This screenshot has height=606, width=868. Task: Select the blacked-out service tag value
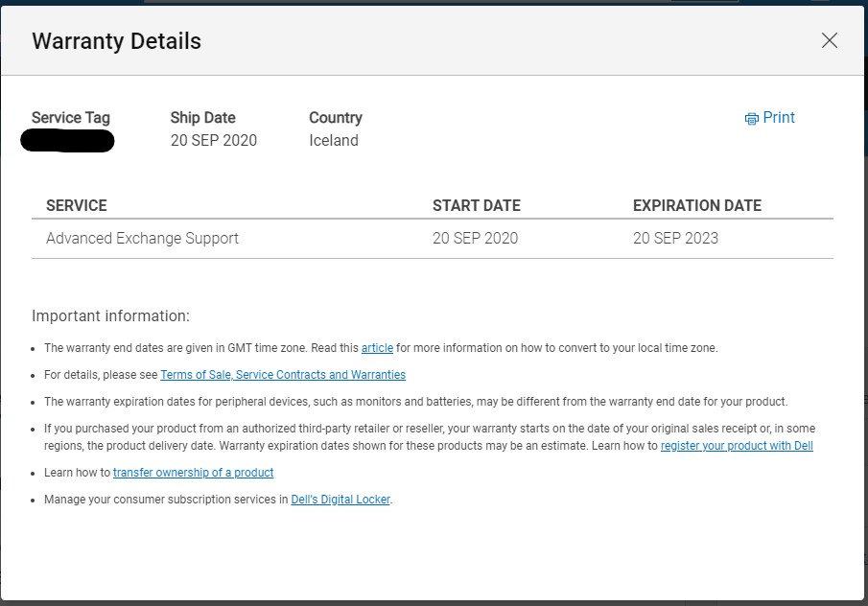tap(67, 142)
